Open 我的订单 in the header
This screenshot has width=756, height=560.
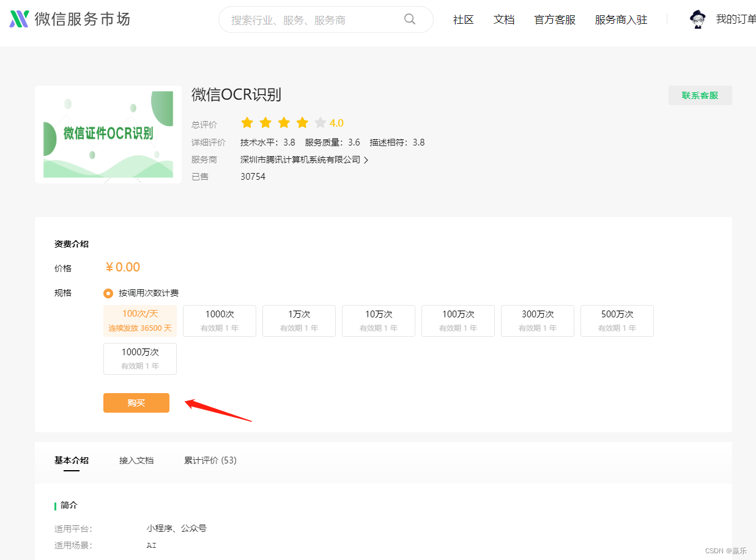[736, 20]
